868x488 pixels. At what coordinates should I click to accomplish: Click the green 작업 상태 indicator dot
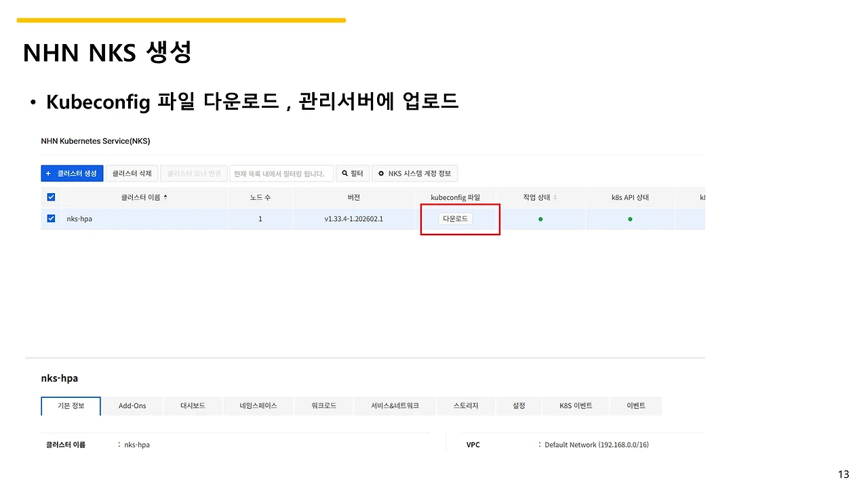[540, 219]
